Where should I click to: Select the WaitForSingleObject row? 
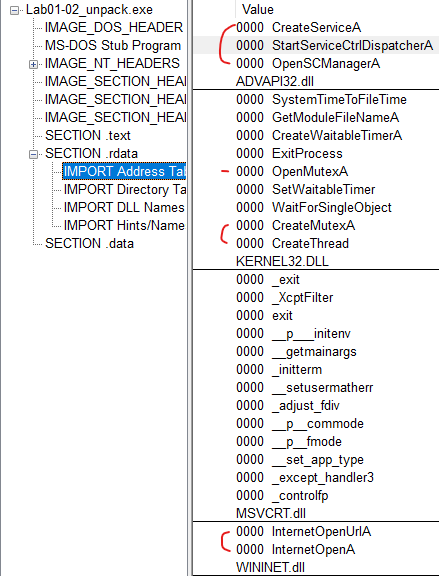(316, 208)
